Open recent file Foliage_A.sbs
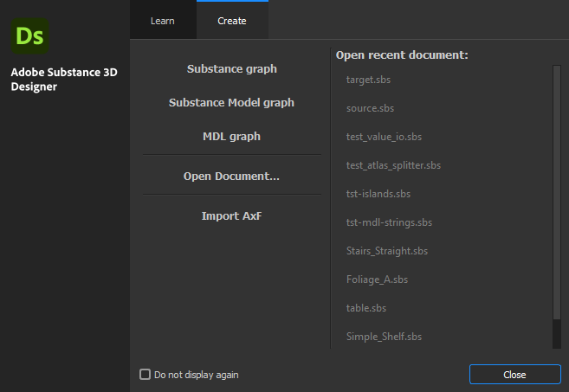 click(377, 280)
